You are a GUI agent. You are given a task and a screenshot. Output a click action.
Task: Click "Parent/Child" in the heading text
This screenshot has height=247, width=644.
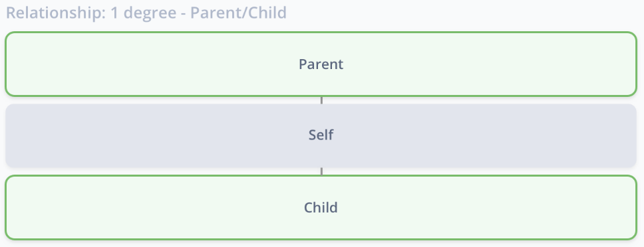click(239, 13)
